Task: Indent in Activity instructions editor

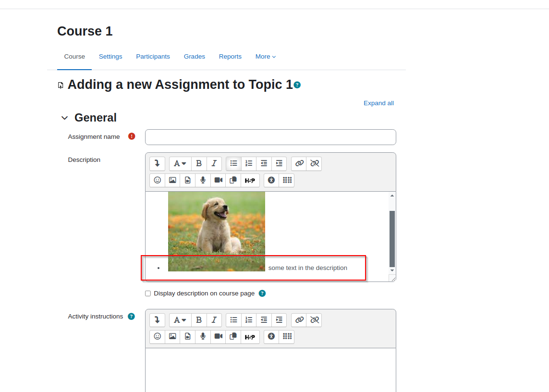Action: pos(279,320)
